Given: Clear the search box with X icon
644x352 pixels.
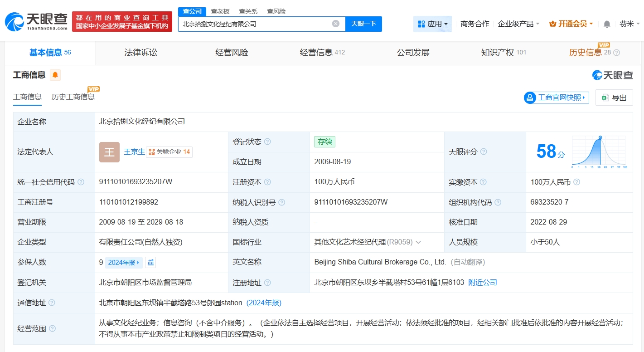Looking at the screenshot, I should pyautogui.click(x=335, y=24).
